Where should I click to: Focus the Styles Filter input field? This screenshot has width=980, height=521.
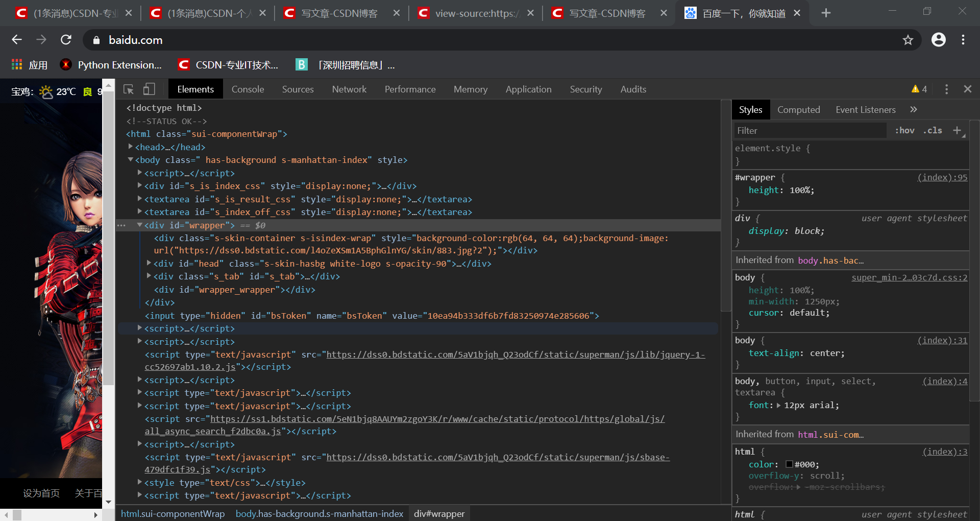tap(810, 131)
